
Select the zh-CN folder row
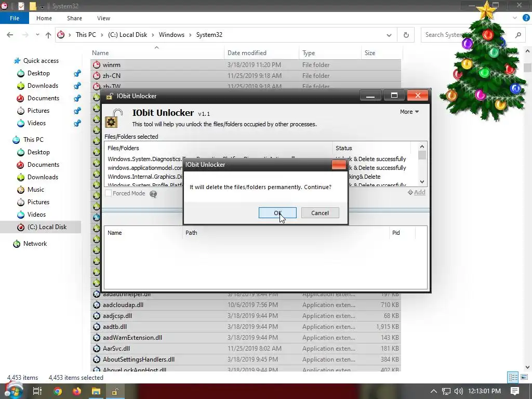coord(246,76)
